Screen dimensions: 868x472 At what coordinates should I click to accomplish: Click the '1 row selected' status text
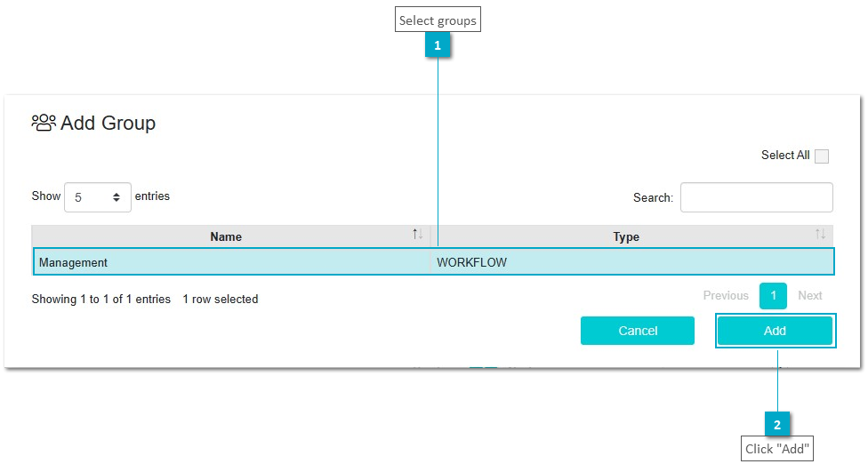click(221, 299)
